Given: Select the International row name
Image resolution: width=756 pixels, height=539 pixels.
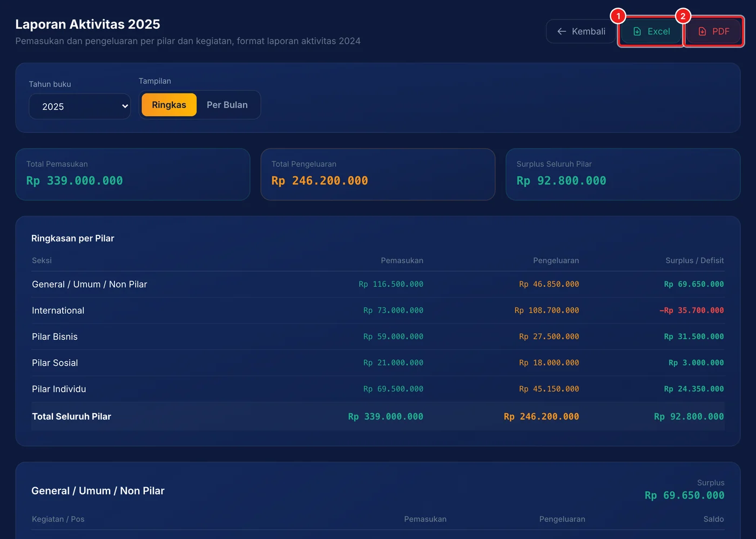Looking at the screenshot, I should click(x=58, y=311).
